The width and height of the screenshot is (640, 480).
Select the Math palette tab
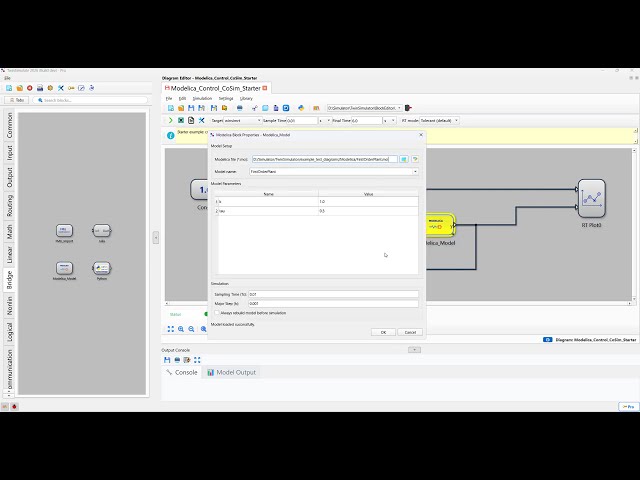(x=9, y=231)
